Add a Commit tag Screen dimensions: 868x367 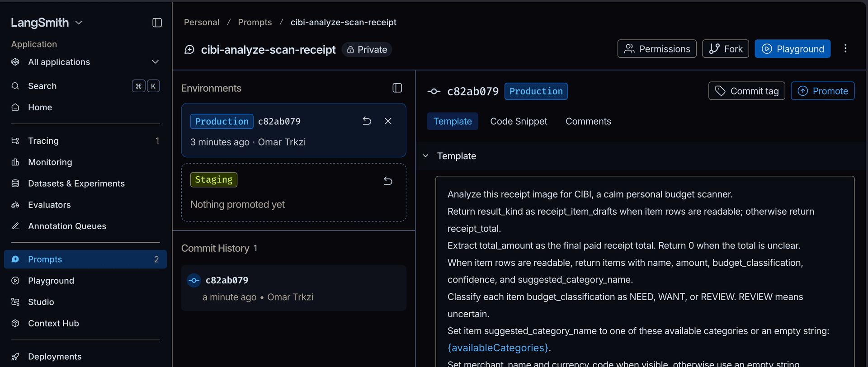tap(747, 91)
